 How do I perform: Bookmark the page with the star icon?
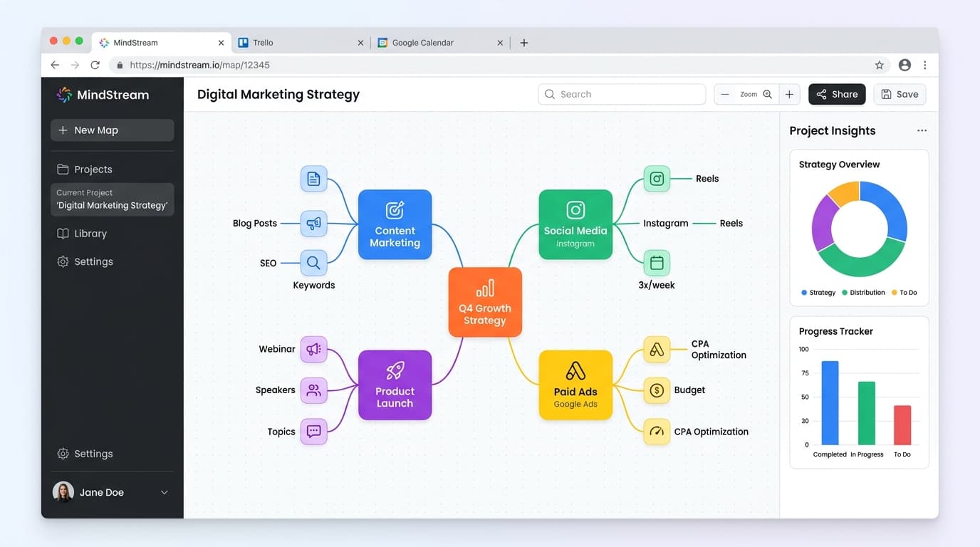coord(879,65)
